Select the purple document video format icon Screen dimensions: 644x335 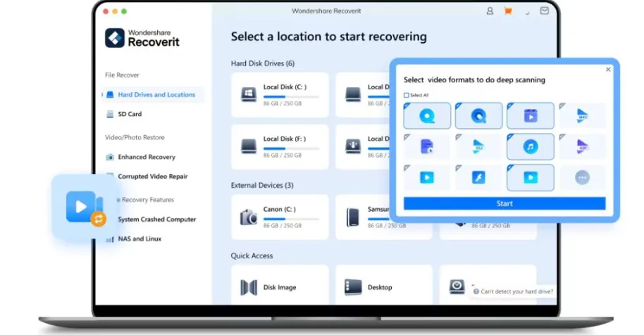(427, 146)
